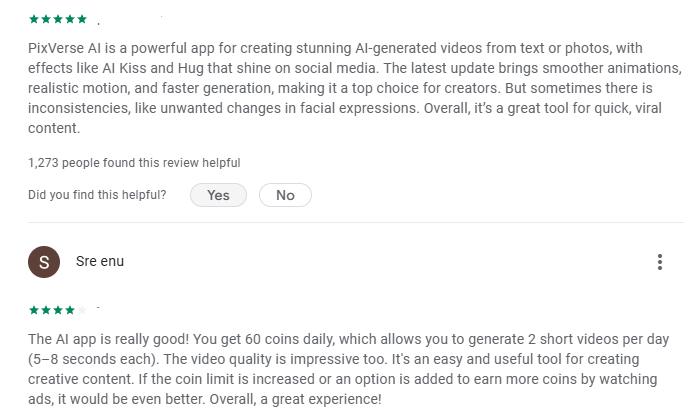Click the divider line between the reviews
This screenshot has width=700, height=419.
(356, 222)
